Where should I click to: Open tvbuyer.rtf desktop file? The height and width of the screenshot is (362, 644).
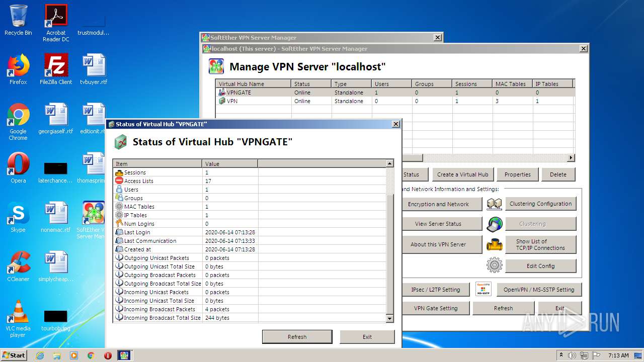pyautogui.click(x=94, y=69)
